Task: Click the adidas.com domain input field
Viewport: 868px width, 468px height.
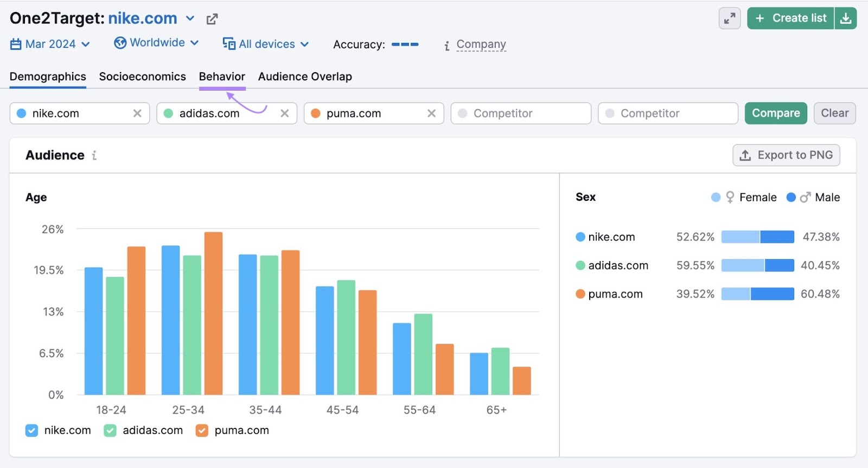Action: pyautogui.click(x=227, y=113)
